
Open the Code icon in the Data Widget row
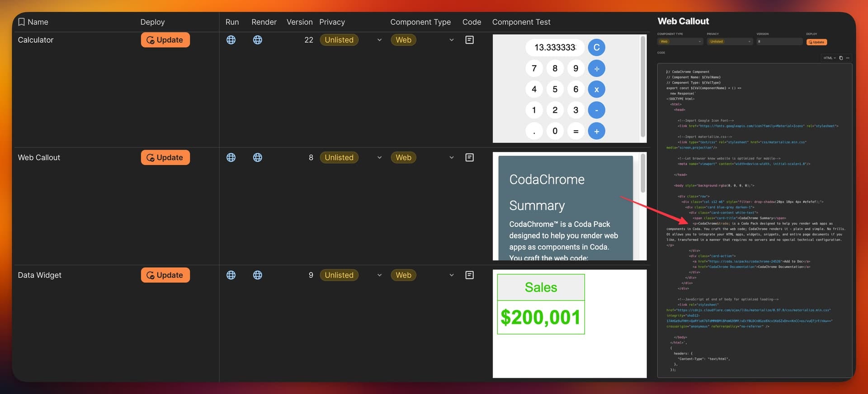[470, 275]
